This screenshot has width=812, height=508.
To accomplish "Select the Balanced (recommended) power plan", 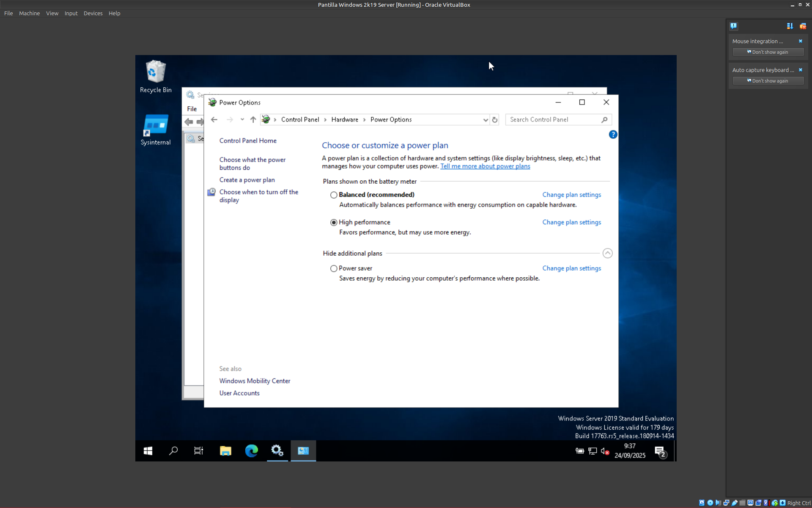I will tap(334, 195).
